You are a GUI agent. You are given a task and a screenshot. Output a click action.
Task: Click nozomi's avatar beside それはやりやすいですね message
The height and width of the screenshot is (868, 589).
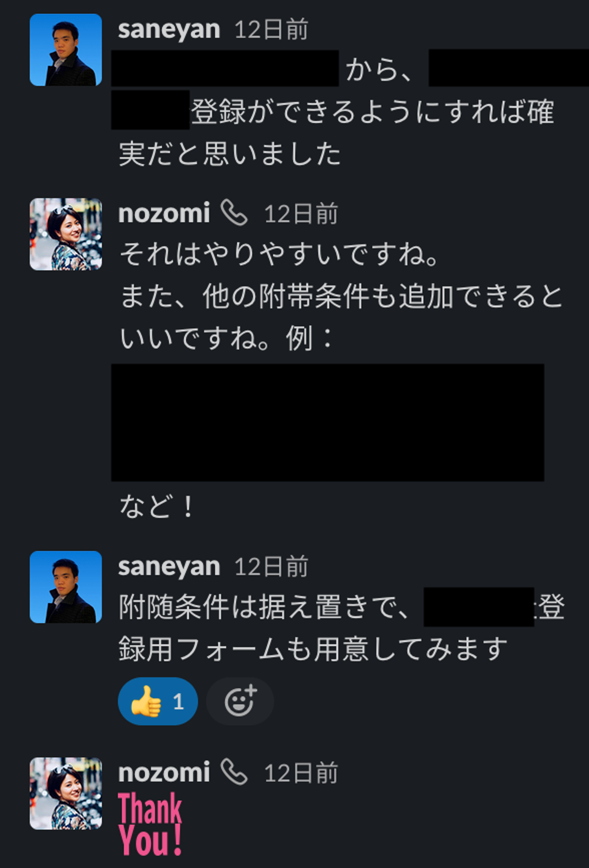tap(65, 234)
